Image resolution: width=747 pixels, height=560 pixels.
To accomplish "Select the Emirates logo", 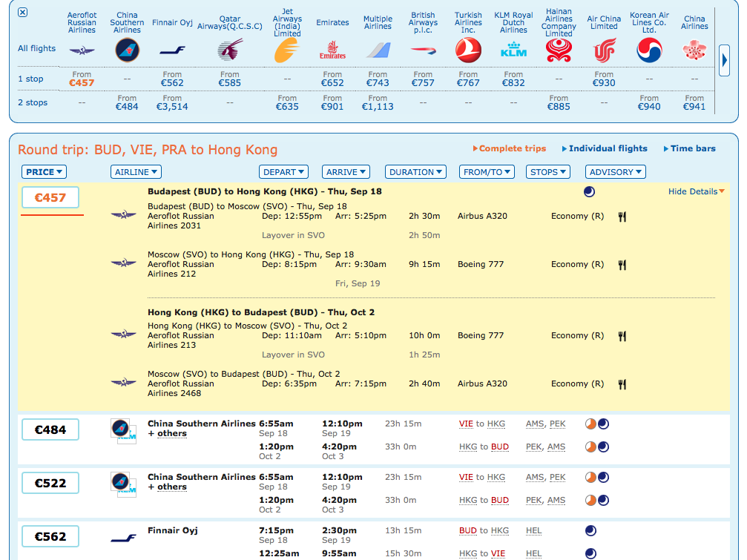I will coord(332,50).
